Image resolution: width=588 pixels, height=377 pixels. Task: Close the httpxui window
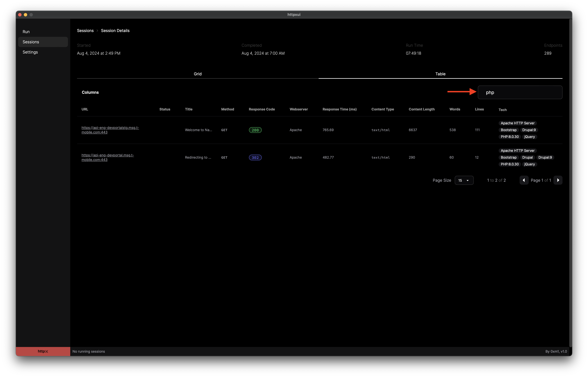click(x=20, y=15)
